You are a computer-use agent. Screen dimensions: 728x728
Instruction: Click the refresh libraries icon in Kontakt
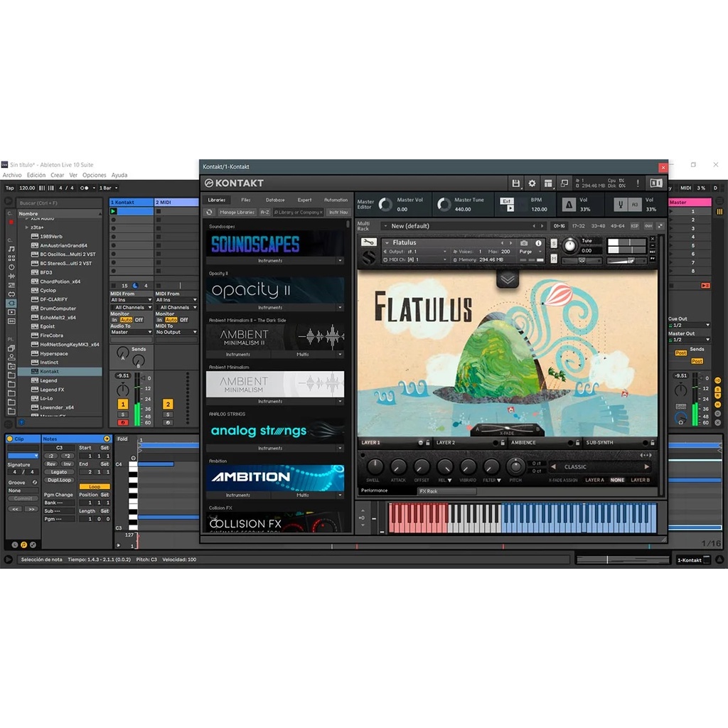pyautogui.click(x=210, y=212)
